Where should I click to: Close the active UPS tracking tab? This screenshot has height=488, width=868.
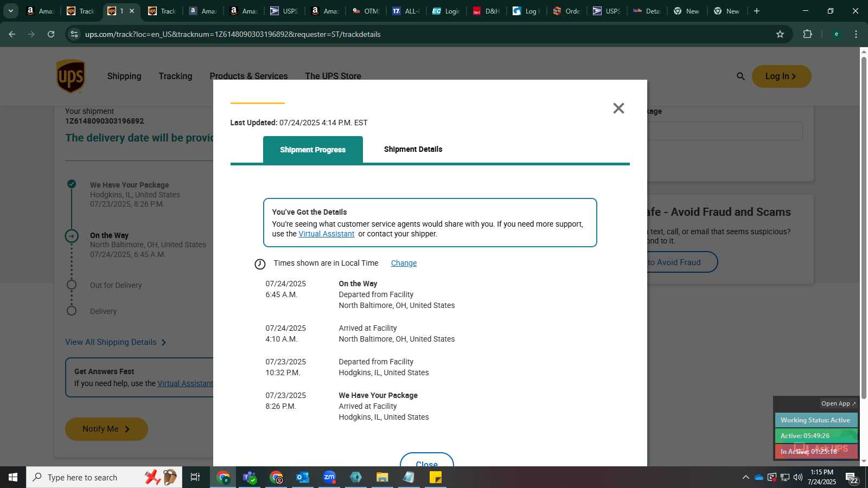click(x=131, y=11)
